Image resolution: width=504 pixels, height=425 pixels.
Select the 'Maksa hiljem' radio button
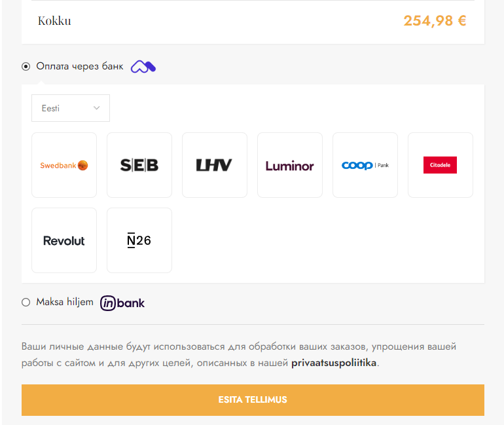point(26,302)
